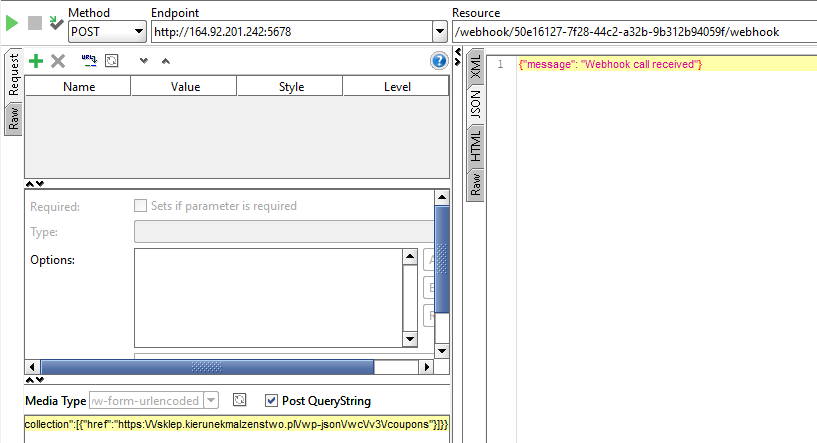This screenshot has width=817, height=443.
Task: Click the gray stop request button
Action: coord(34,23)
